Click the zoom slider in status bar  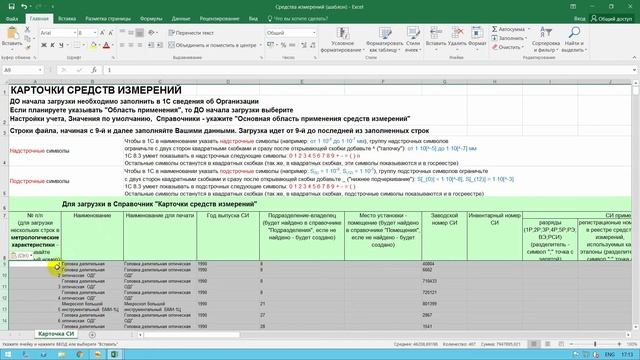[x=595, y=344]
